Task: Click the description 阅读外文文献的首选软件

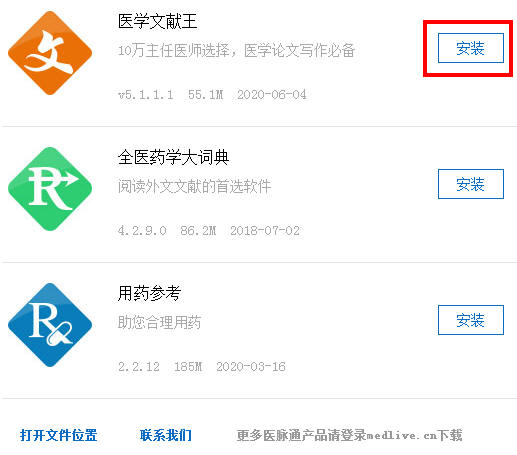Action: pos(195,186)
